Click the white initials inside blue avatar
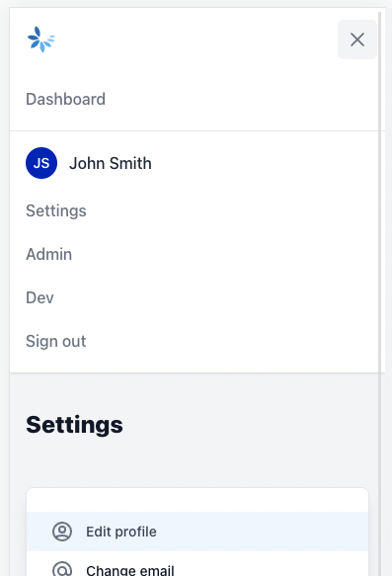Screen dimensions: 392x576 [x=41, y=163]
